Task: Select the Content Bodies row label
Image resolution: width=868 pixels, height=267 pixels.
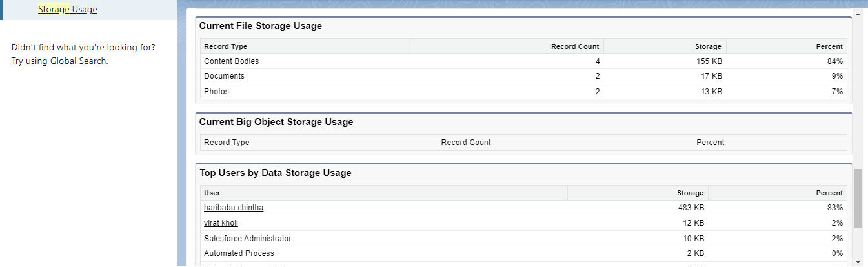Action: point(231,61)
